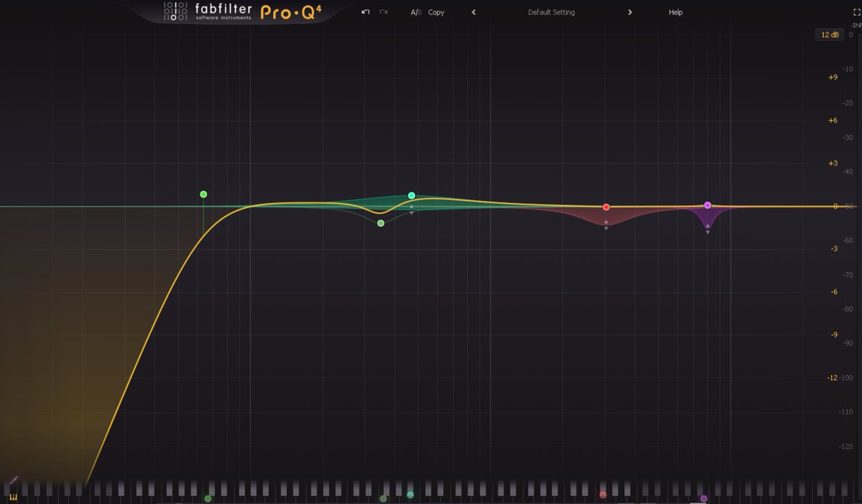This screenshot has height=504, width=862.
Task: Click light green band marker on piano strip
Action: (384, 498)
